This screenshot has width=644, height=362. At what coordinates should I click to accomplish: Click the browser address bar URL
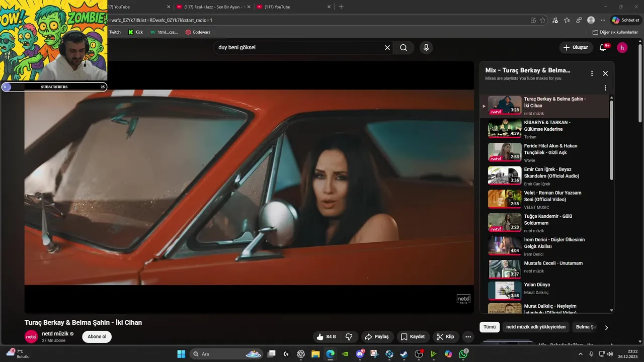coord(317,20)
